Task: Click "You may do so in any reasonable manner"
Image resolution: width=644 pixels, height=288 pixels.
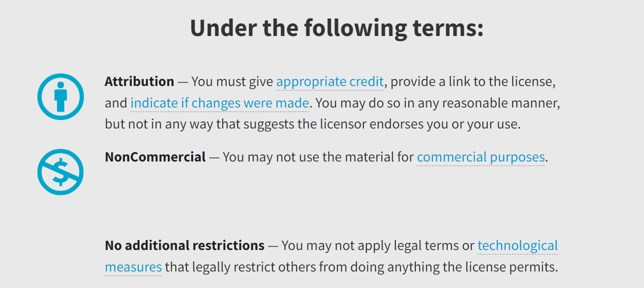Action: coord(438,103)
